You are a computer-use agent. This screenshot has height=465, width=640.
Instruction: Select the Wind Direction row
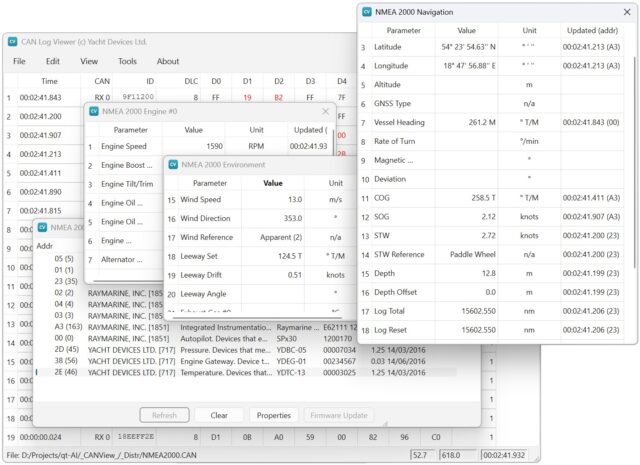pos(259,218)
